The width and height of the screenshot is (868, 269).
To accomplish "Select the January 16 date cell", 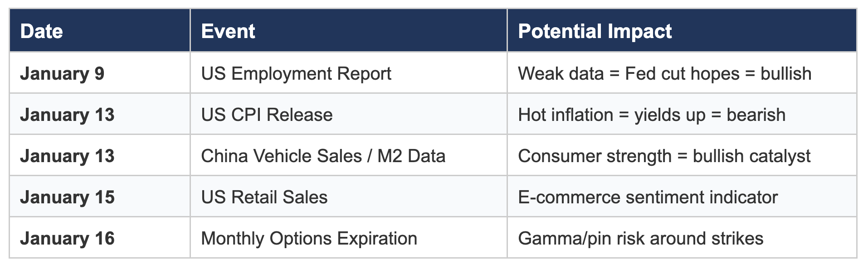I will click(x=100, y=238).
